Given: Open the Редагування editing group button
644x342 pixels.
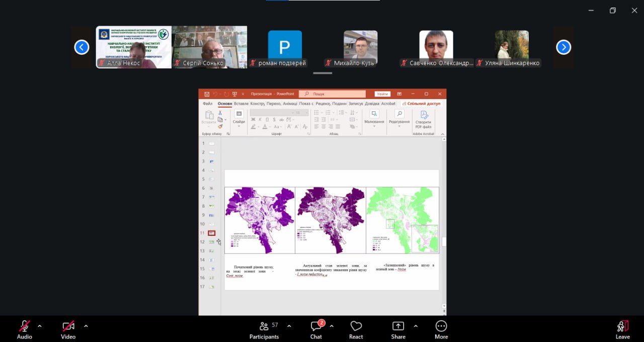Looking at the screenshot, I should [x=399, y=118].
